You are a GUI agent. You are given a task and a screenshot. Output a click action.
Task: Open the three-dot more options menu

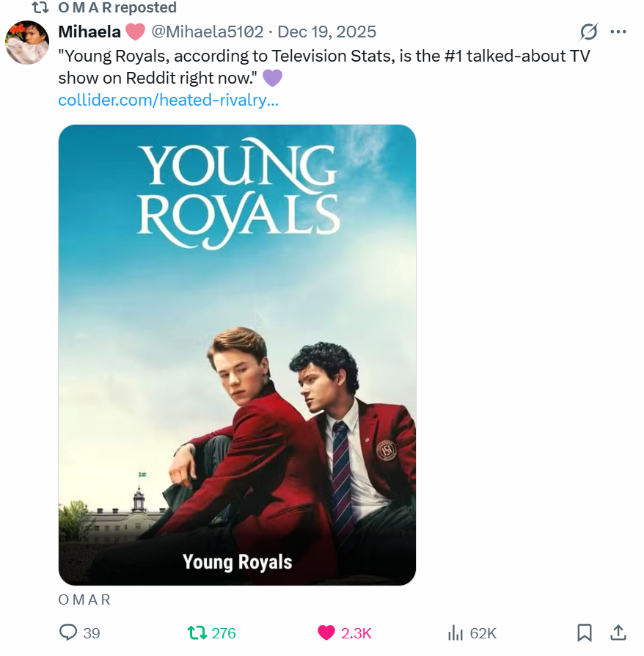coord(618,32)
